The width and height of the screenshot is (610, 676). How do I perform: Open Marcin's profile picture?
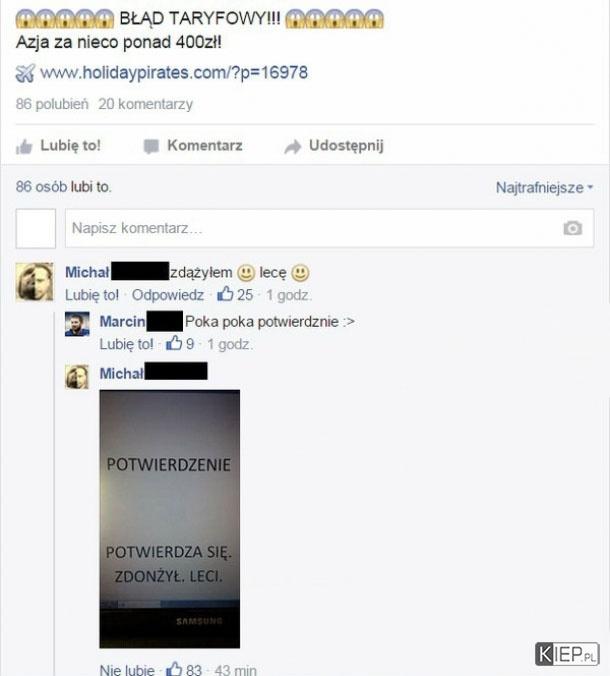point(77,324)
